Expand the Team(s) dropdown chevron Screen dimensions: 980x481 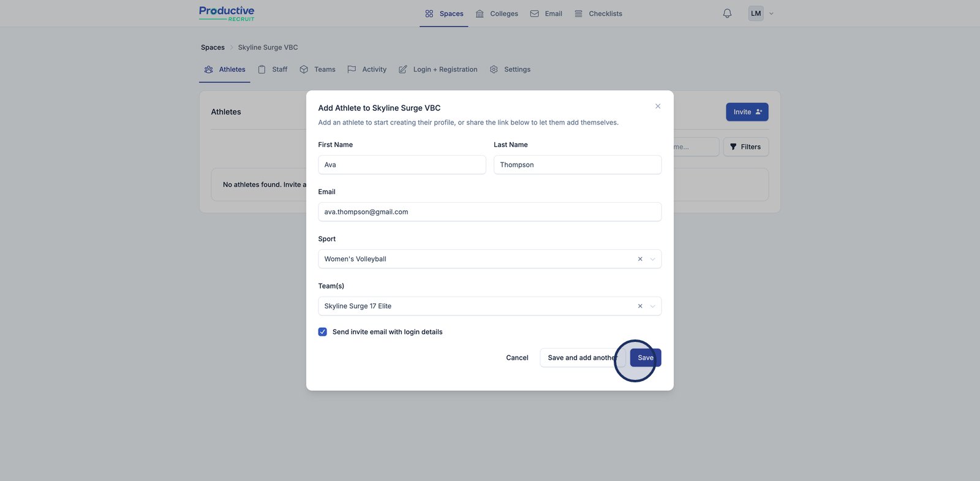pos(652,306)
